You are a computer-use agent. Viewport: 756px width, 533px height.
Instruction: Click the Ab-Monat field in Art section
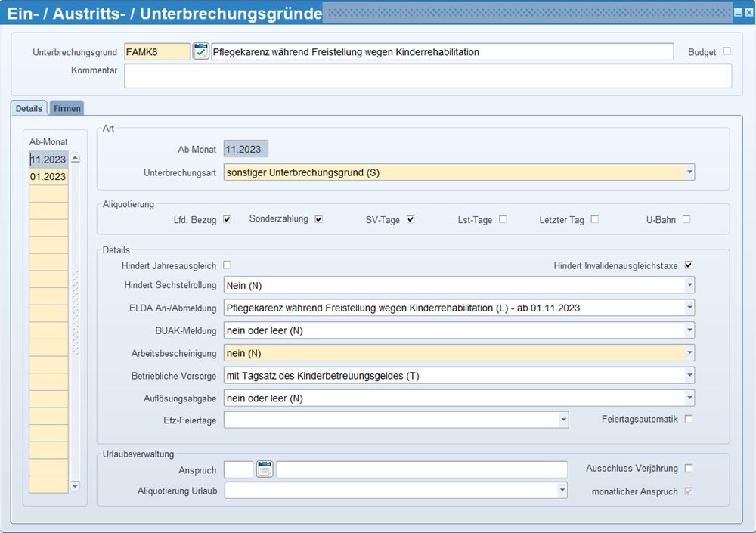[246, 149]
